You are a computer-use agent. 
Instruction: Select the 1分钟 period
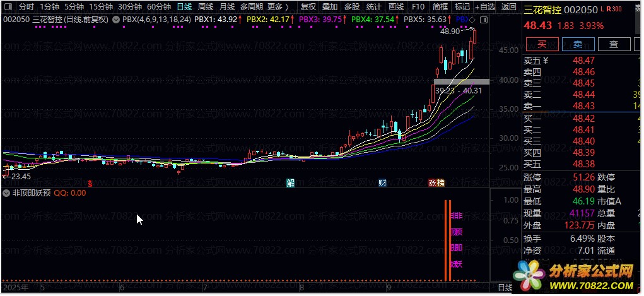point(50,6)
